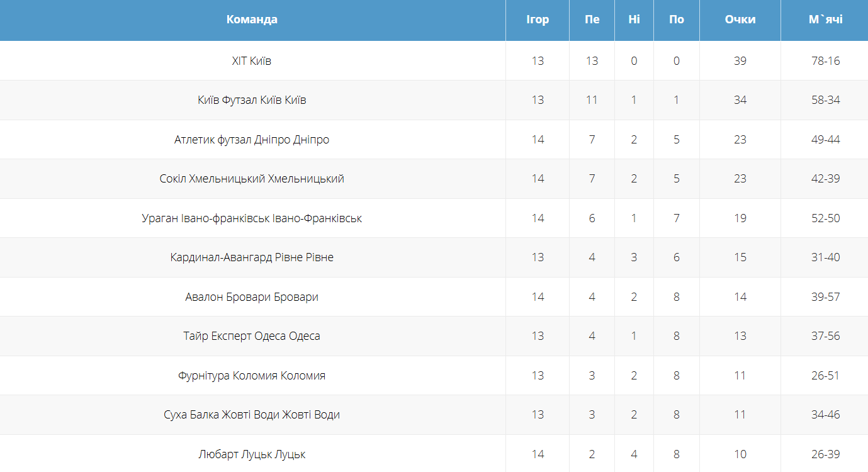Sort by the Ігор column header

click(538, 20)
